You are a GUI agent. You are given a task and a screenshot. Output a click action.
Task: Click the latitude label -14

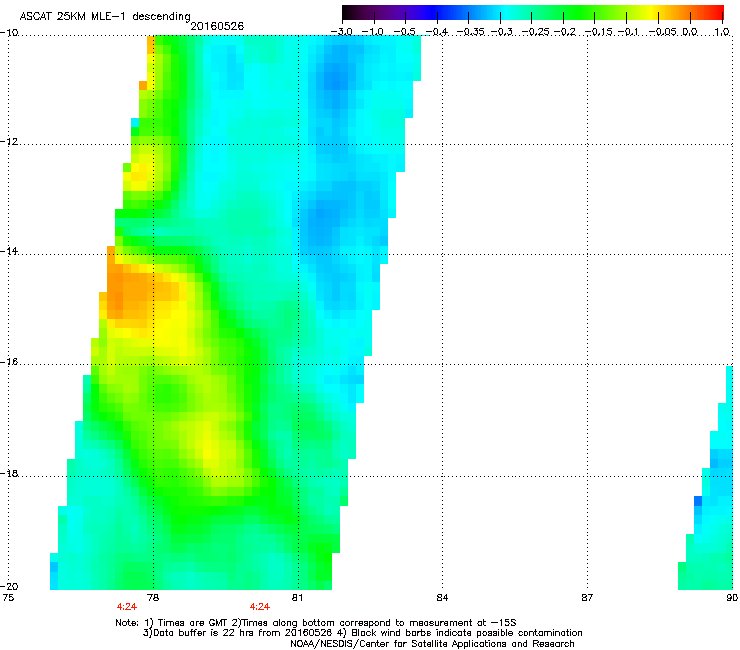click(x=8, y=251)
